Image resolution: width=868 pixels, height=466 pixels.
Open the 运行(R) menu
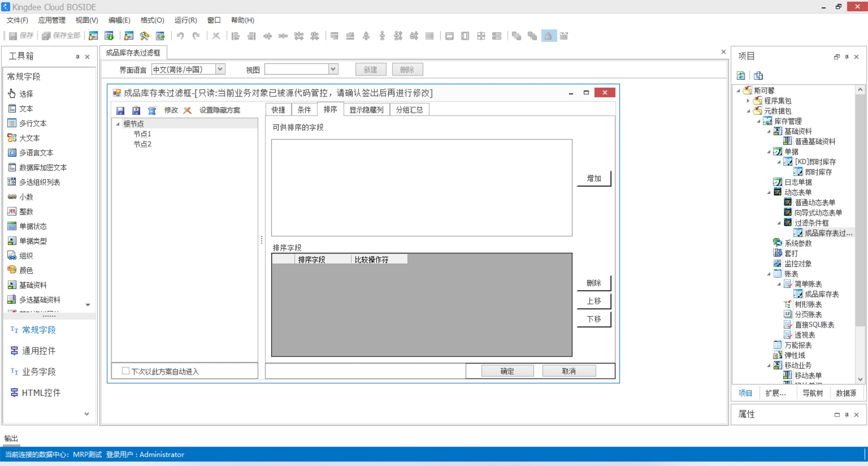pos(186,20)
